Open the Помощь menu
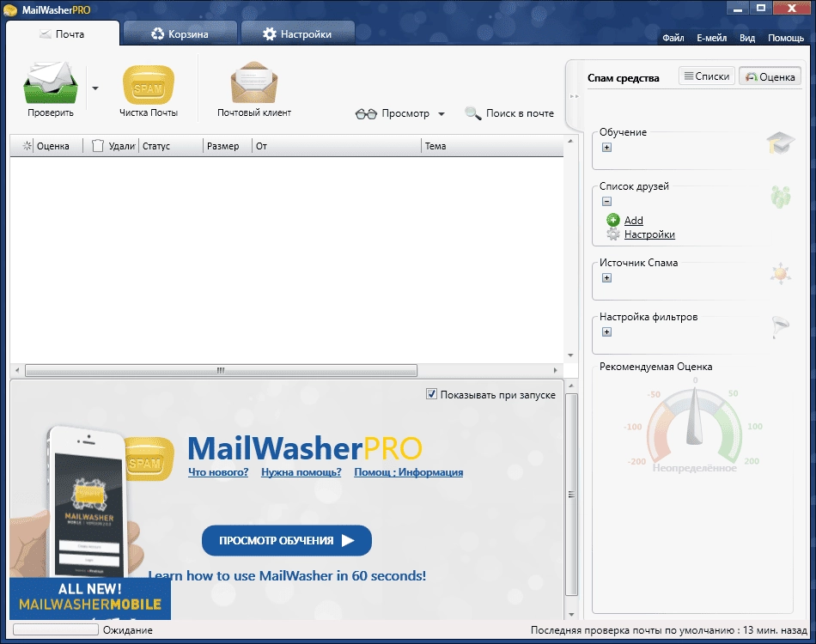The height and width of the screenshot is (644, 816). [786, 38]
